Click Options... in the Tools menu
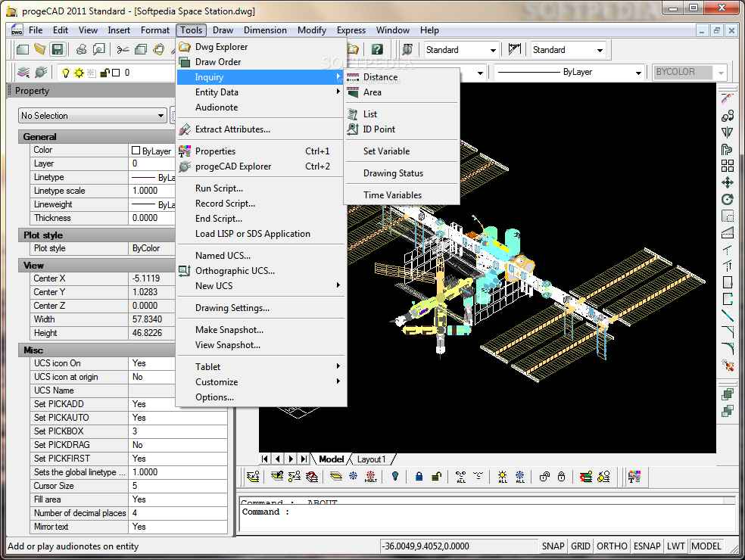The height and width of the screenshot is (560, 745). click(214, 397)
